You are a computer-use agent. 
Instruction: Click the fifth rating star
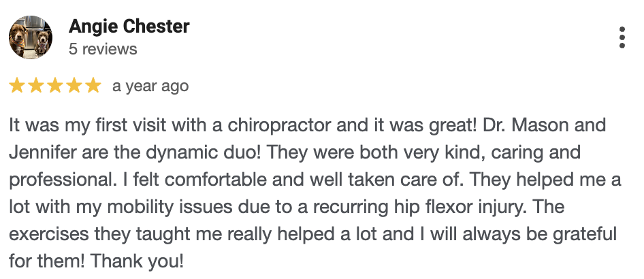(x=93, y=86)
